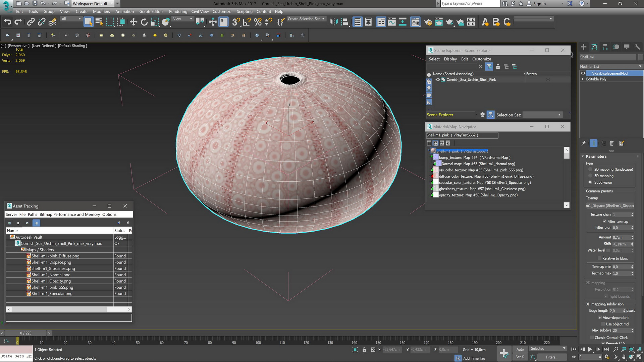Open the Modifier List dropdown
Image resolution: width=644 pixels, height=362 pixels.
[610, 66]
